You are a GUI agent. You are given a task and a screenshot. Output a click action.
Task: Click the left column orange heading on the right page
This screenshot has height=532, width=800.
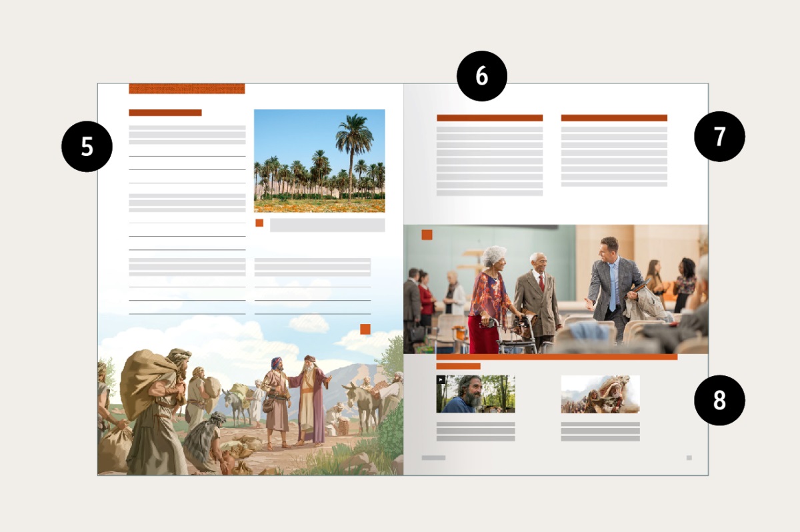[x=489, y=118]
